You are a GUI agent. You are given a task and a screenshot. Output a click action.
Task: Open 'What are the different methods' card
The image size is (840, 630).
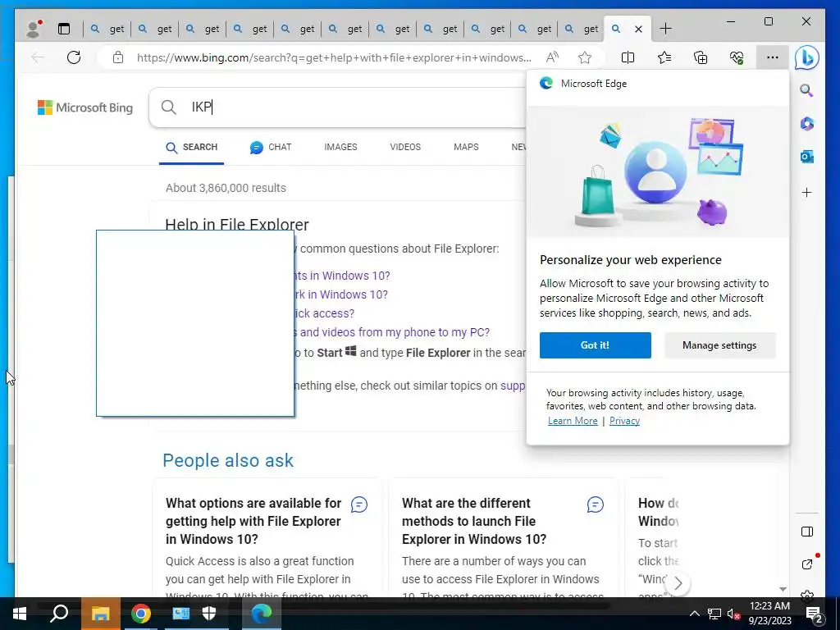click(x=474, y=521)
